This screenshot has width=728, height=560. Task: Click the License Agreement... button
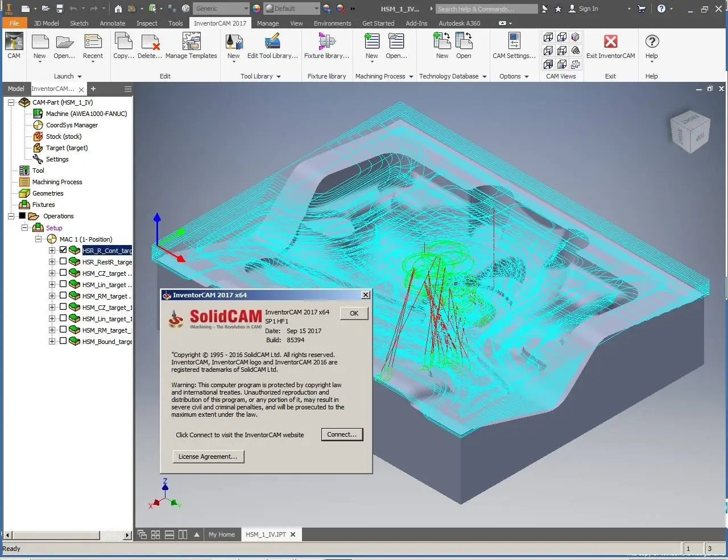coord(208,457)
